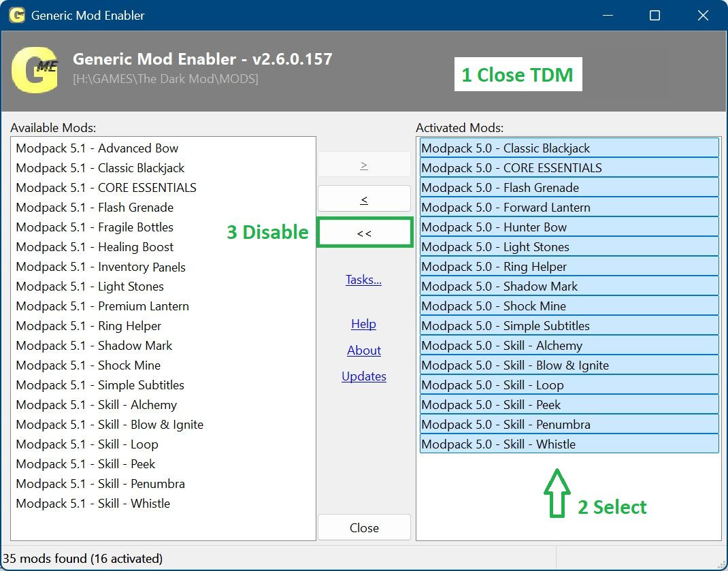The image size is (728, 571).
Task: Select Modpack 5.1 - Skill - Penumbra
Action: point(163,484)
